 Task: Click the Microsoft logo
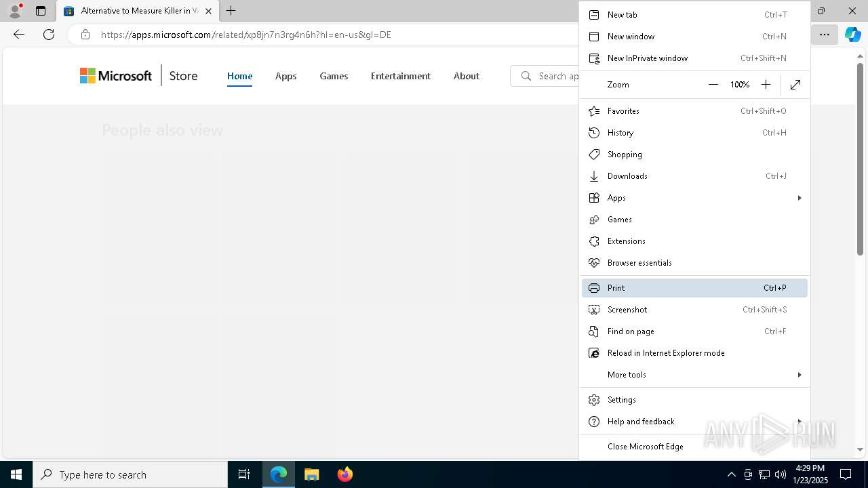point(116,76)
